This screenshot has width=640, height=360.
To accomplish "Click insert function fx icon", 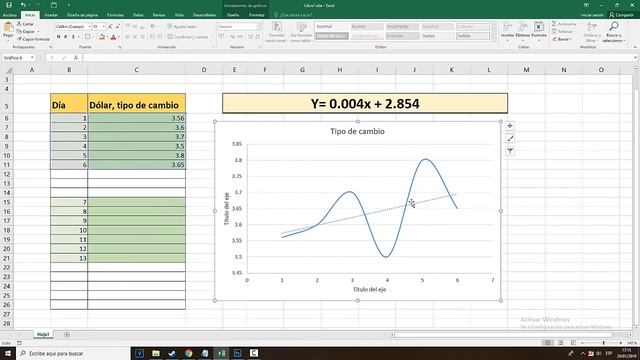I will (76, 58).
